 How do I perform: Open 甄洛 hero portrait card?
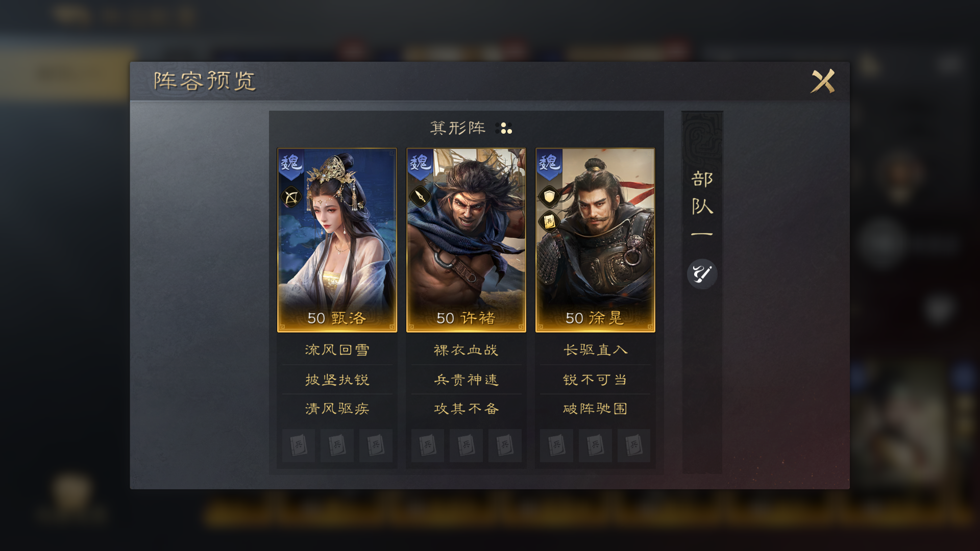tap(337, 240)
